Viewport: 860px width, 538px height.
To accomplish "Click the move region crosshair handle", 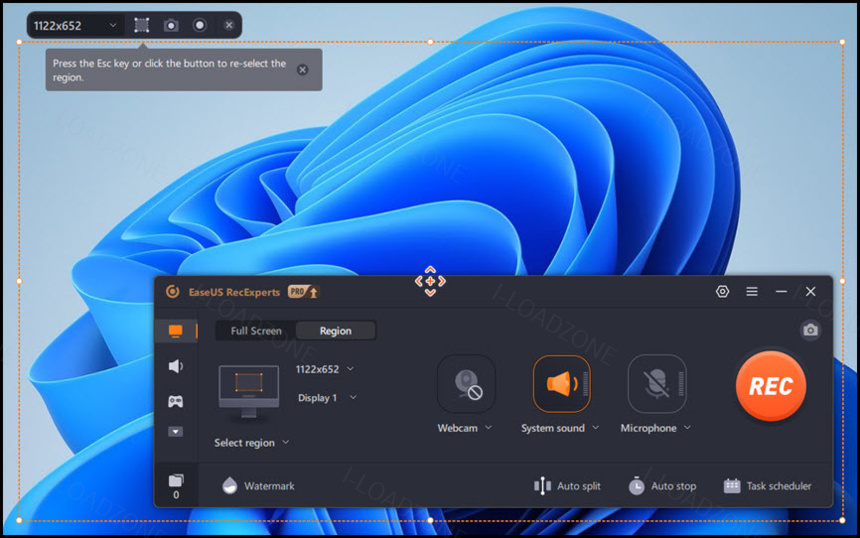I will point(431,281).
